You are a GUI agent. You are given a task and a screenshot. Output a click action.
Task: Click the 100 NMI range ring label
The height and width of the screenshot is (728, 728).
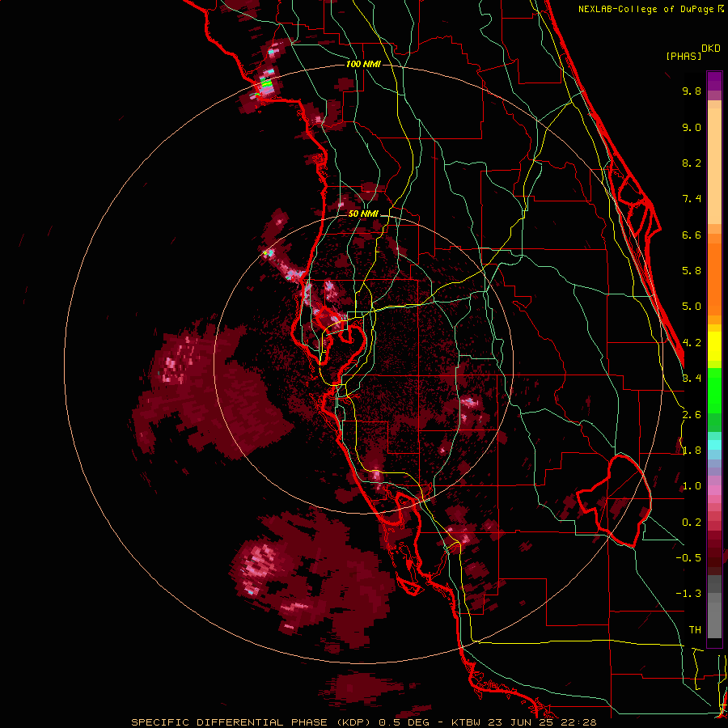coord(363,64)
